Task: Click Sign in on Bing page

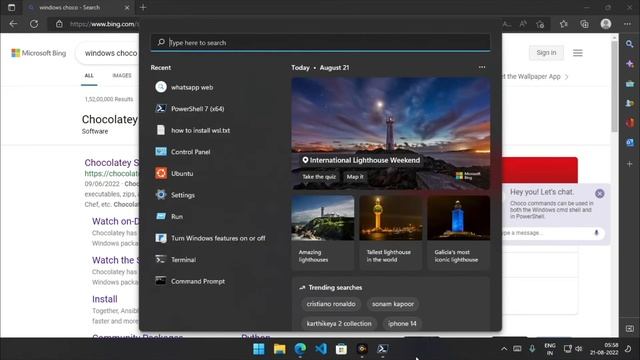Action: tap(546, 53)
